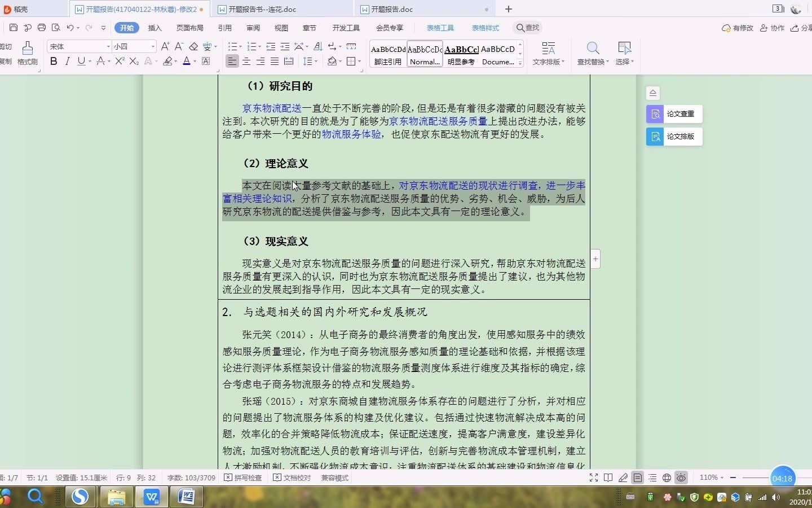Open Print Preview from quick access toolbar
Viewport: 812px width, 508px height.
point(56,28)
